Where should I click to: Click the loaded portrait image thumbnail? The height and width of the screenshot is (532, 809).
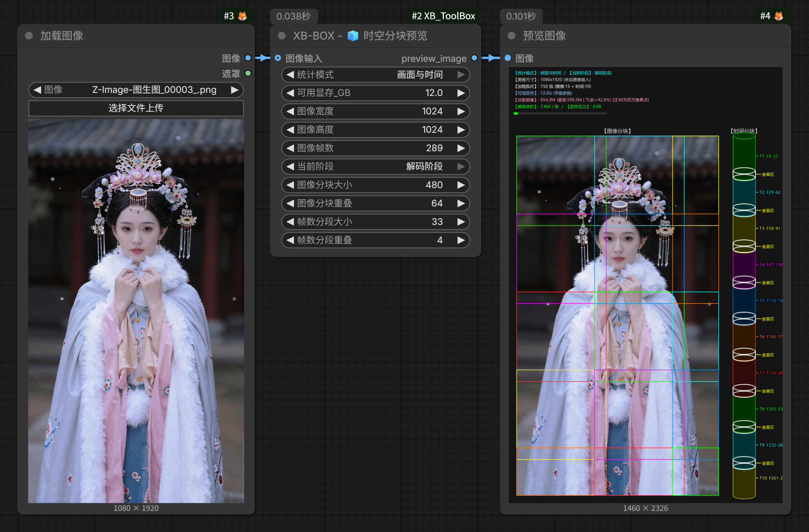pyautogui.click(x=136, y=311)
